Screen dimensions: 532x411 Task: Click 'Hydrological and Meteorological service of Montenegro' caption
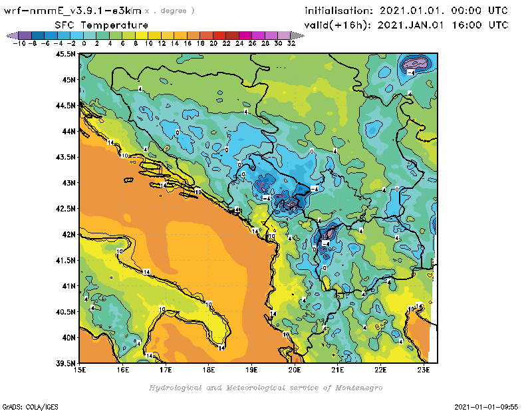click(265, 388)
